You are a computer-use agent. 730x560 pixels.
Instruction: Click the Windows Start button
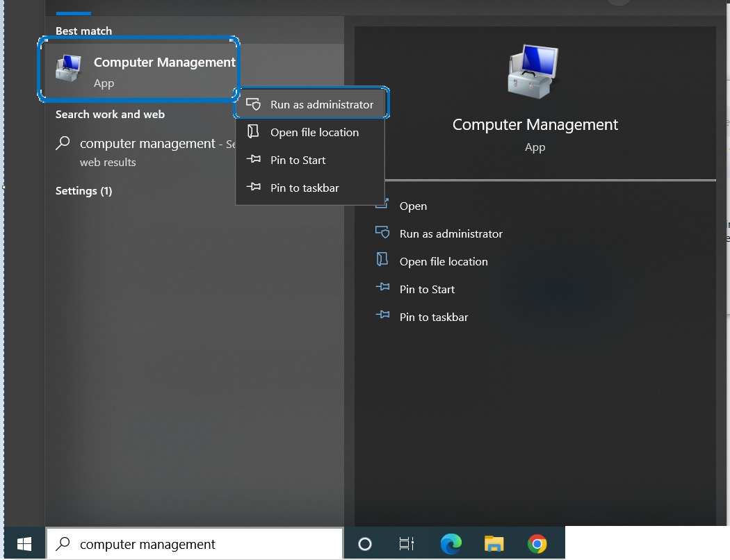point(24,543)
